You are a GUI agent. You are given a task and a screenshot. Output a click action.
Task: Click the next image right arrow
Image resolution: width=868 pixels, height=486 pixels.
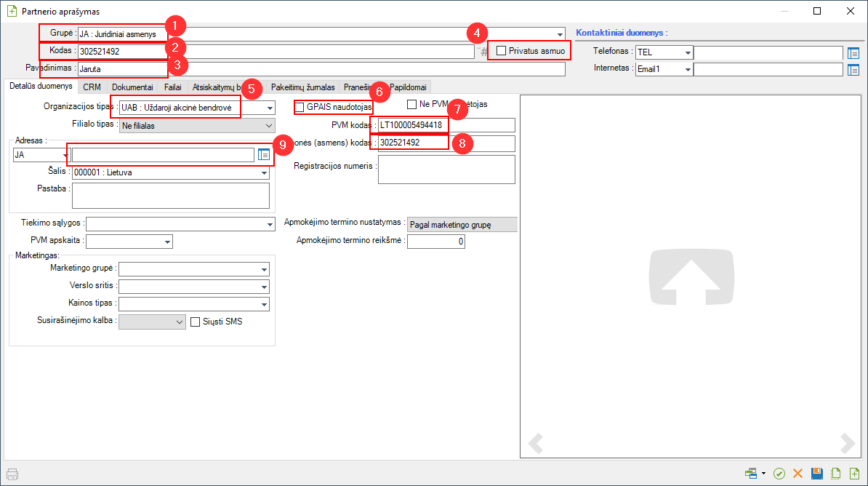coord(847,442)
